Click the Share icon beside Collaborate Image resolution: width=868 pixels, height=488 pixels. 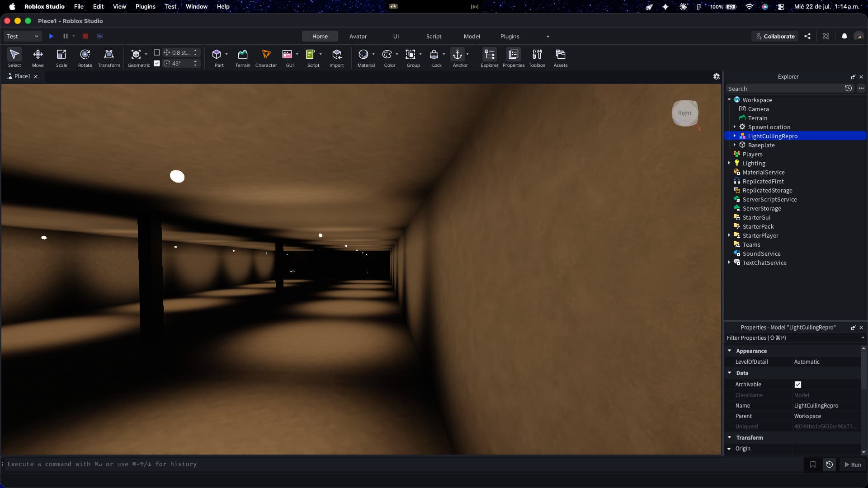click(x=807, y=36)
